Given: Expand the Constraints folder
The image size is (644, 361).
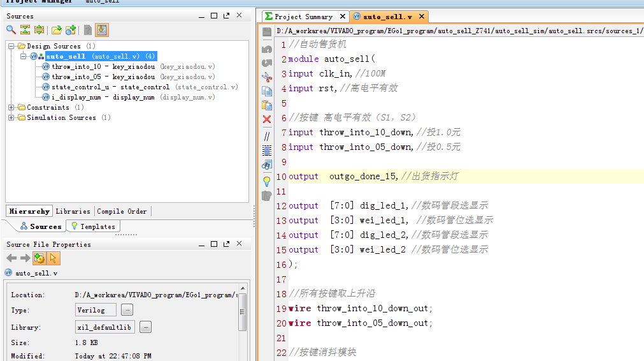Looking at the screenshot, I should (11, 107).
